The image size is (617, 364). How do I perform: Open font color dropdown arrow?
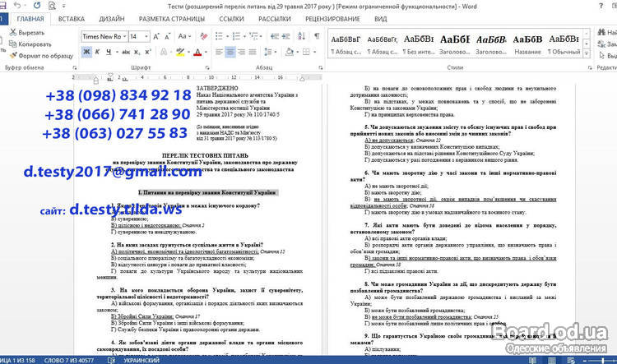(x=206, y=52)
